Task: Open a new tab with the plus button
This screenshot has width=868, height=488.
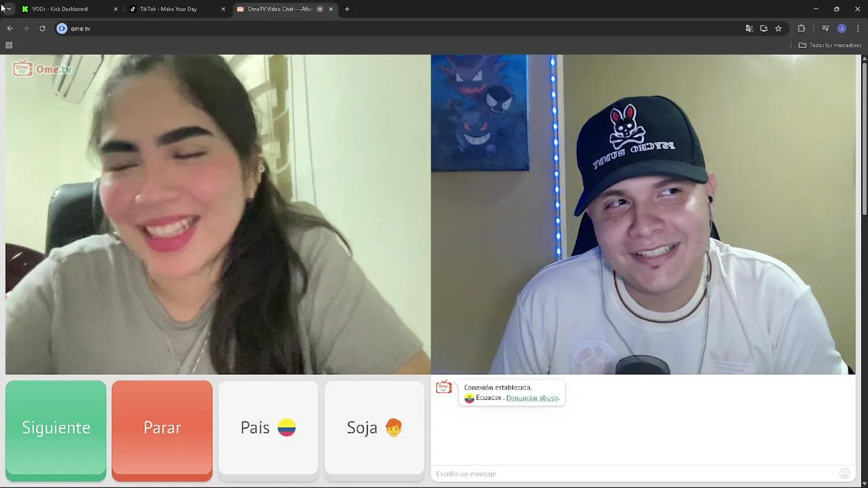Action: (347, 9)
